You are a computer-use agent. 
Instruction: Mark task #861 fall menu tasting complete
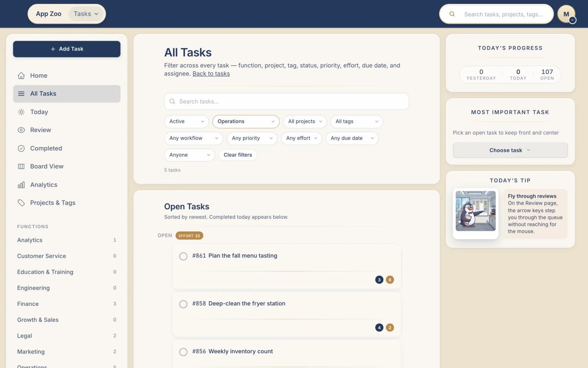tap(183, 256)
